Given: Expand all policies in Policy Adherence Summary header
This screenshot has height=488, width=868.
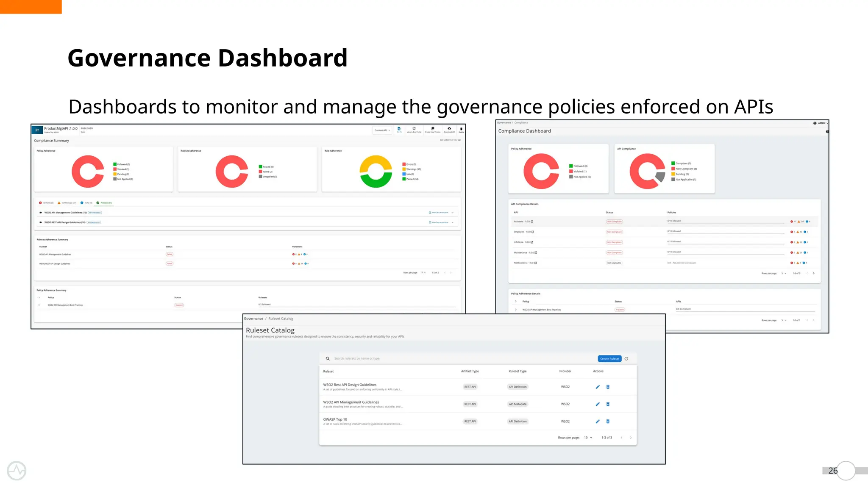Looking at the screenshot, I should (x=39, y=297).
